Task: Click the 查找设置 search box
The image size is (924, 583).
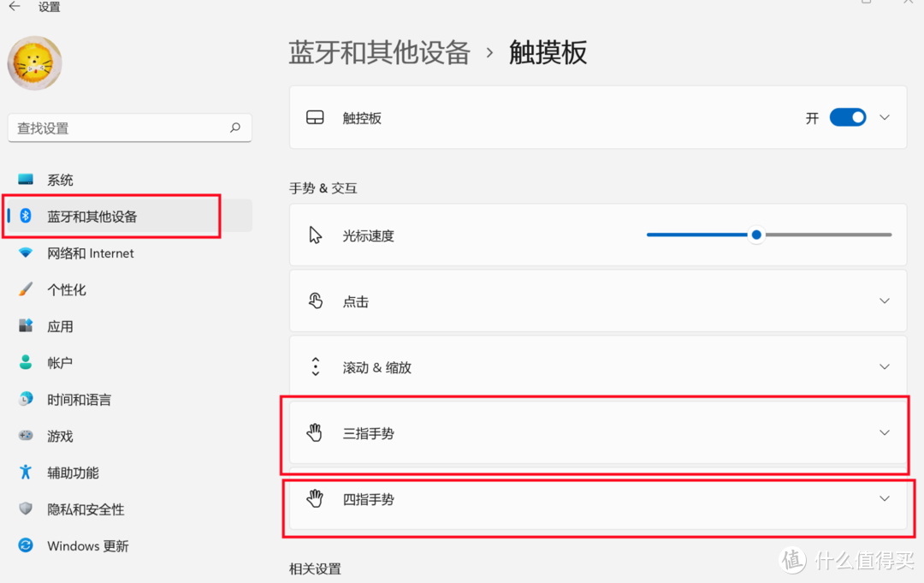Action: [129, 127]
